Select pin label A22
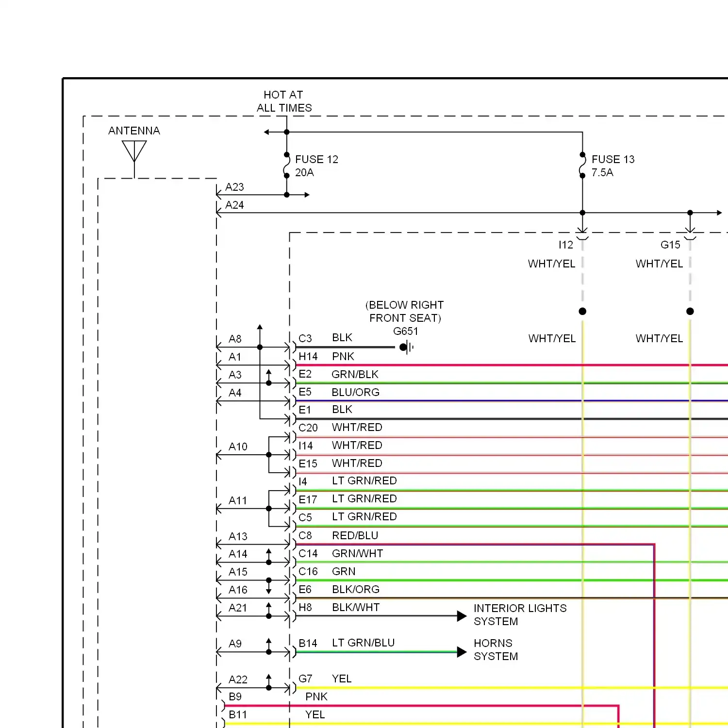This screenshot has height=728, width=728. coord(238,679)
